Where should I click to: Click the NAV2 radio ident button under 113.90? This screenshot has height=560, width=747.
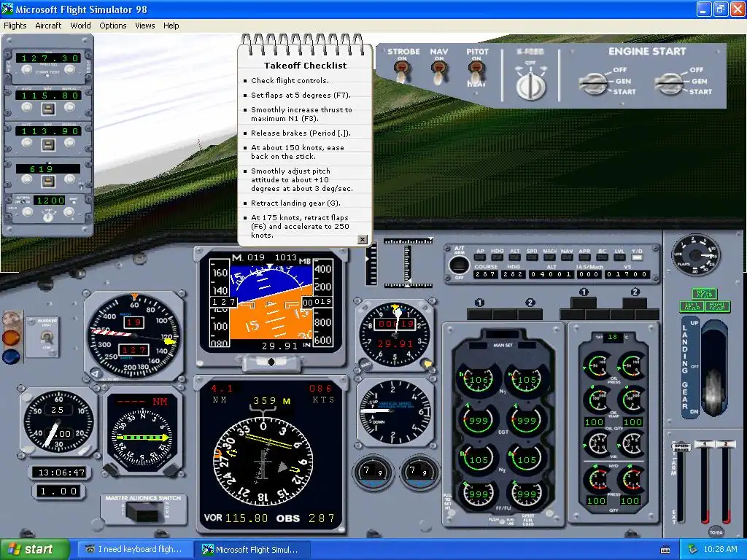[47, 145]
